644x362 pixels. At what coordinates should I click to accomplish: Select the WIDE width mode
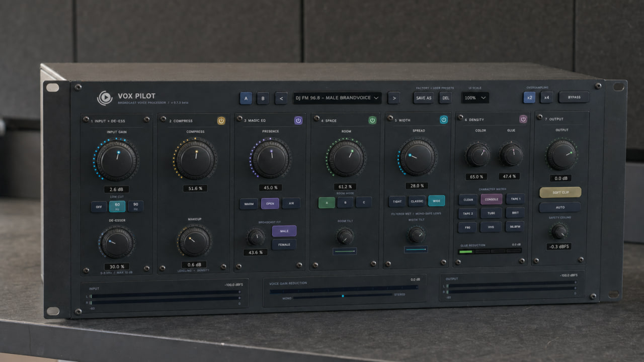click(x=436, y=201)
